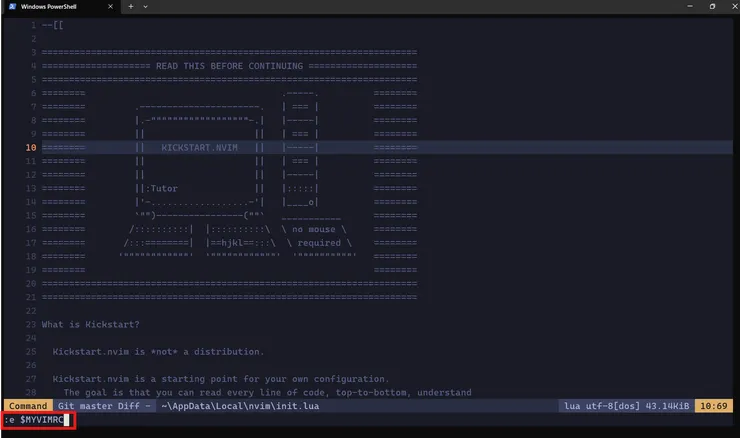The image size is (740, 438).
Task: Maximize the terminal window
Action: tap(712, 6)
